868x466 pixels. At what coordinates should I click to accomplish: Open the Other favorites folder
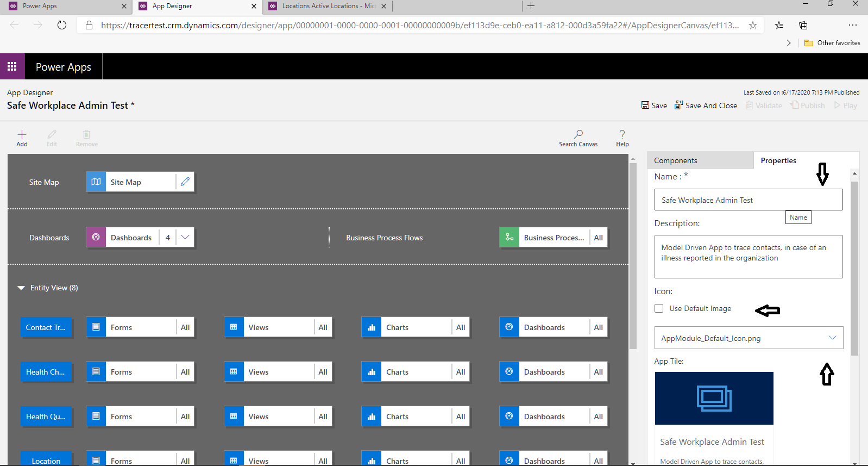(832, 43)
